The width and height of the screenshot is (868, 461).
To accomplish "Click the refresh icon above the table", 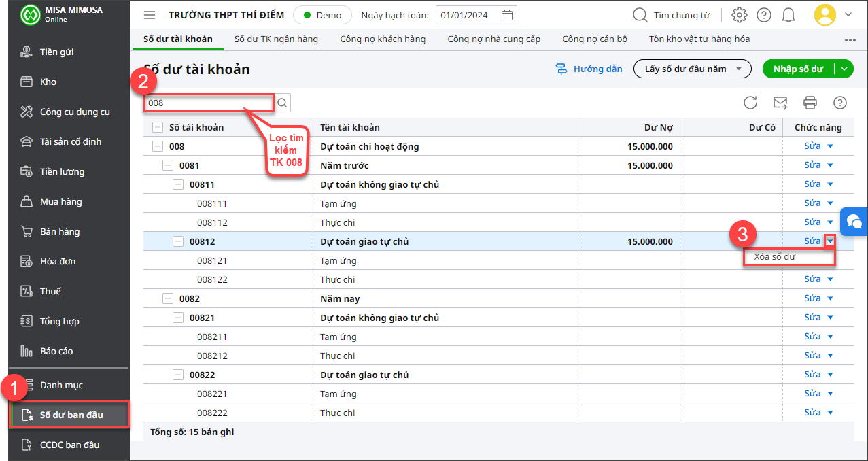I will point(750,103).
